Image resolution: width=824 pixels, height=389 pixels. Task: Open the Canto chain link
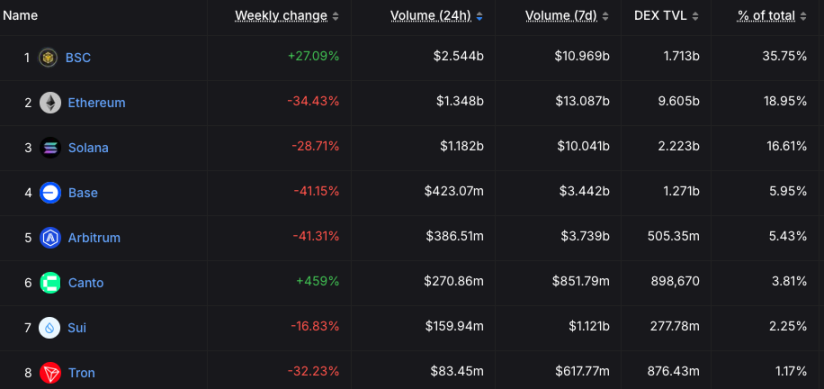click(x=86, y=283)
